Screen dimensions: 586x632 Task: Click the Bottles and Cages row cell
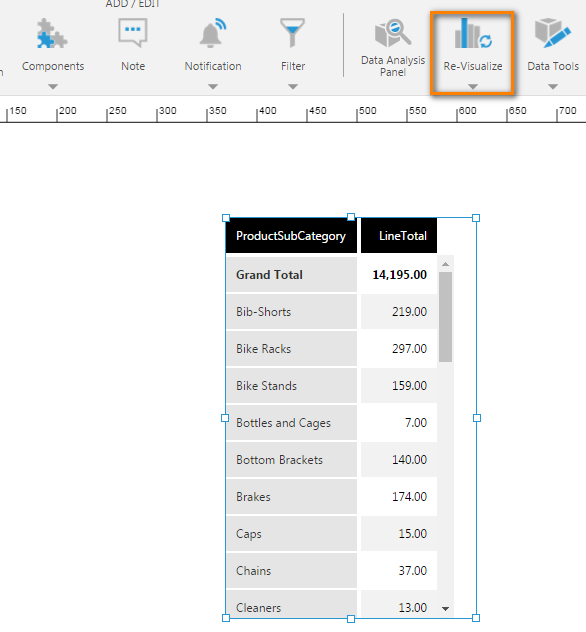click(291, 423)
